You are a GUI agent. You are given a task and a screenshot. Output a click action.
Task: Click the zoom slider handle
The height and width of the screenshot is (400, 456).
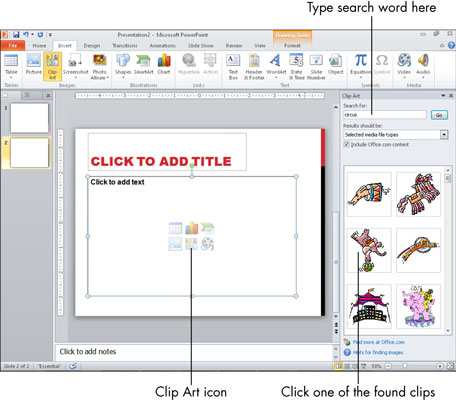tap(405, 366)
